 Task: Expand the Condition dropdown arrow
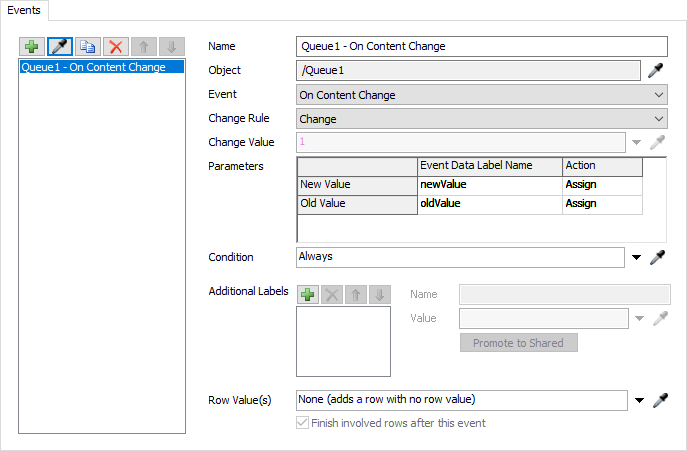pyautogui.click(x=637, y=258)
